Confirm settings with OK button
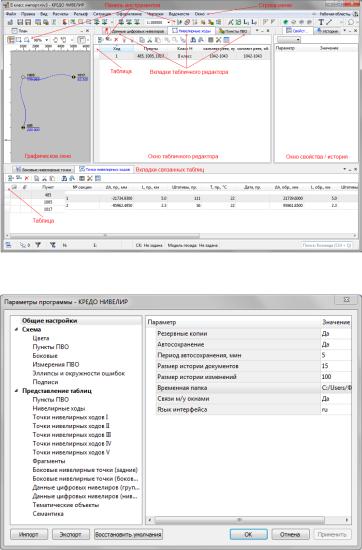The image size is (362, 550). pyautogui.click(x=248, y=535)
